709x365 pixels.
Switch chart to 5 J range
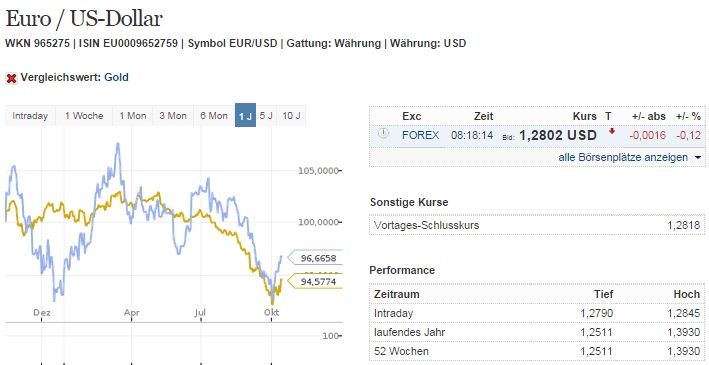tap(266, 116)
